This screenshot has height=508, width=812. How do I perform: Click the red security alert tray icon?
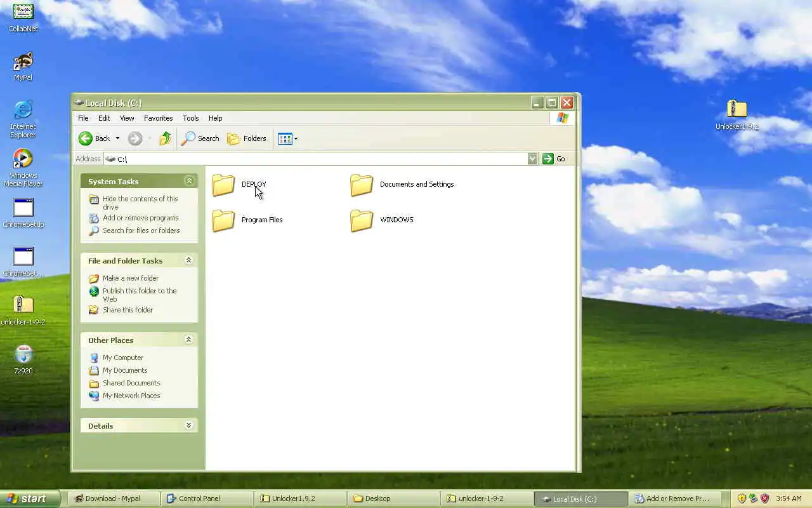coord(764,498)
